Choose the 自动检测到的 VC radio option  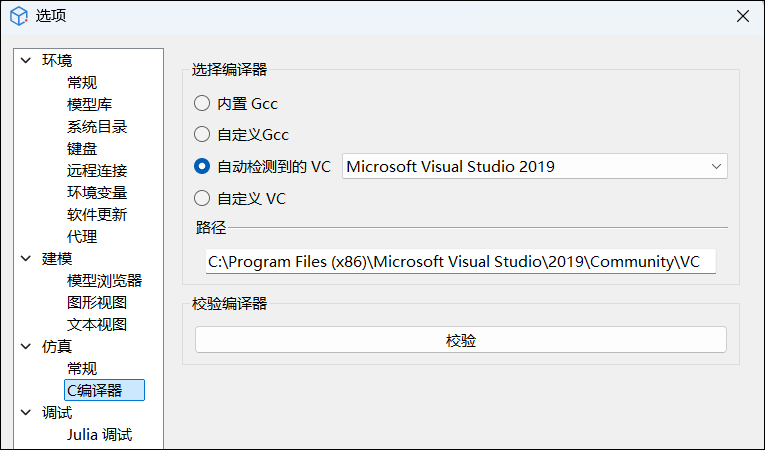tap(202, 167)
